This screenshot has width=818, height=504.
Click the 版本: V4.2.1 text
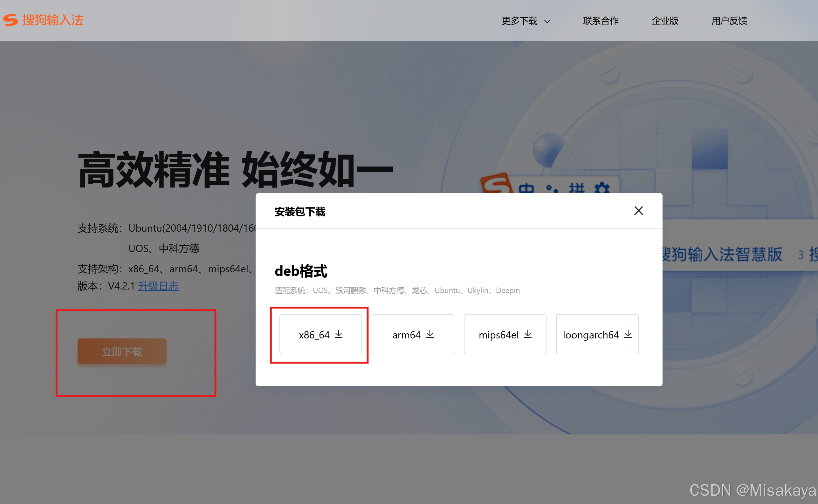click(x=106, y=286)
